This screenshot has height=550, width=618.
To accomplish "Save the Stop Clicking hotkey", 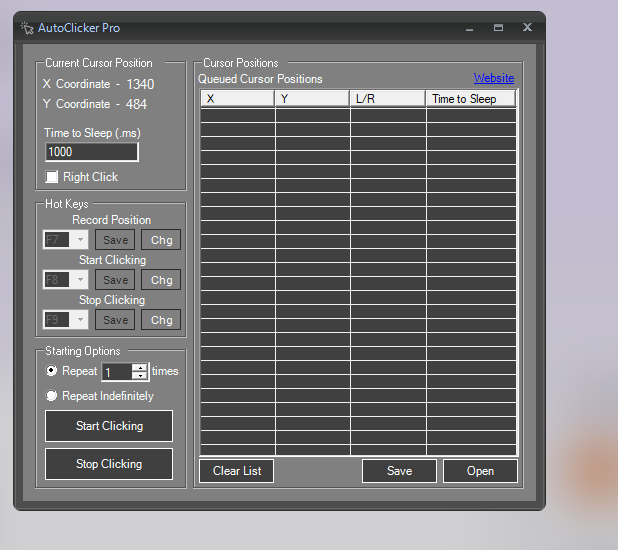I will [x=115, y=319].
